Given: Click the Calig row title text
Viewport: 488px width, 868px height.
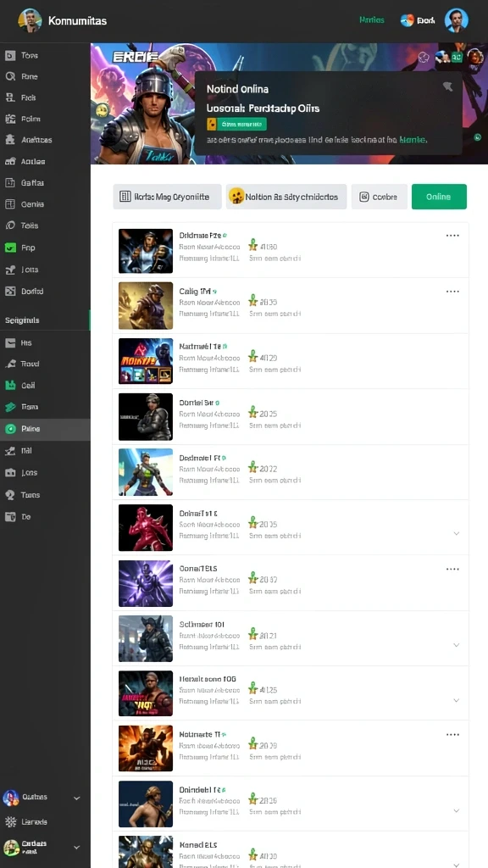Looking at the screenshot, I should tap(194, 292).
